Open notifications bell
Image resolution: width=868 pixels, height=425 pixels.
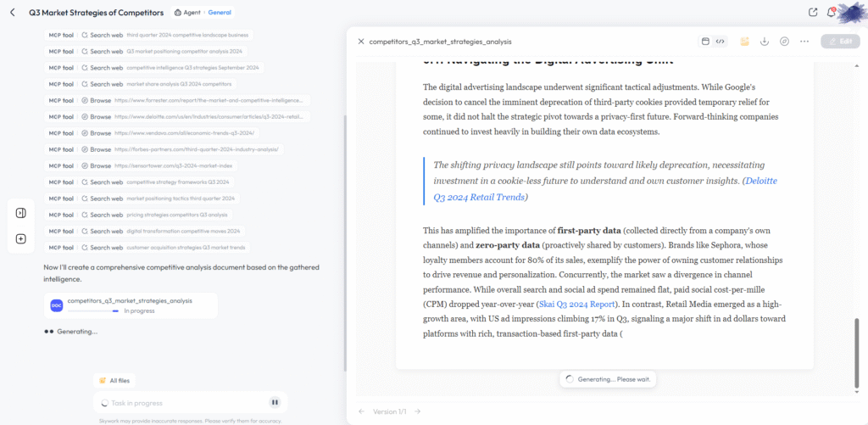point(831,12)
